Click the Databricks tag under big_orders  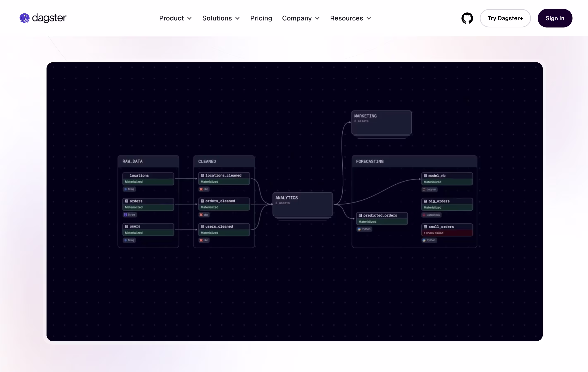pos(431,215)
